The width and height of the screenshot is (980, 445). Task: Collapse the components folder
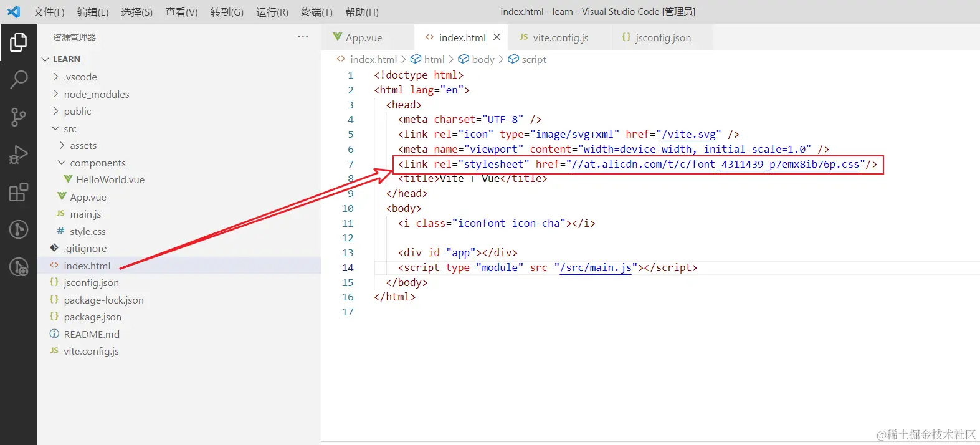(x=62, y=163)
